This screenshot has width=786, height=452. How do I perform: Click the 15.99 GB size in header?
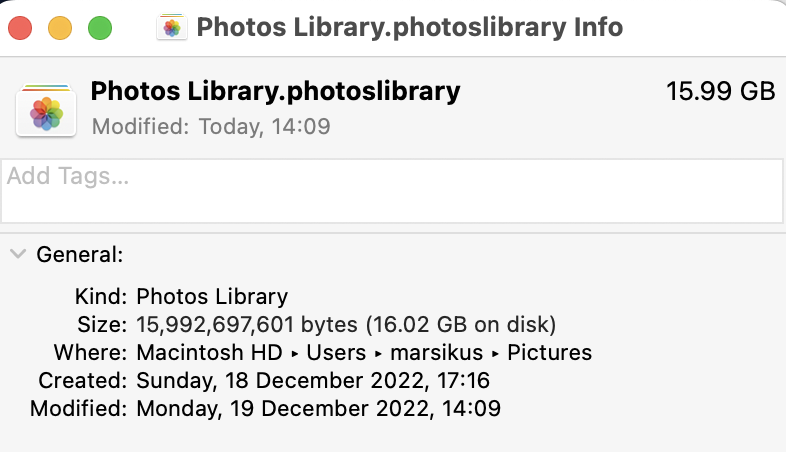point(720,92)
